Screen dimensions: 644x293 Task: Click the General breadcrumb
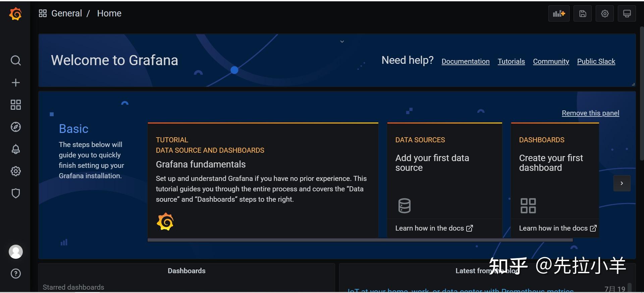(x=66, y=13)
